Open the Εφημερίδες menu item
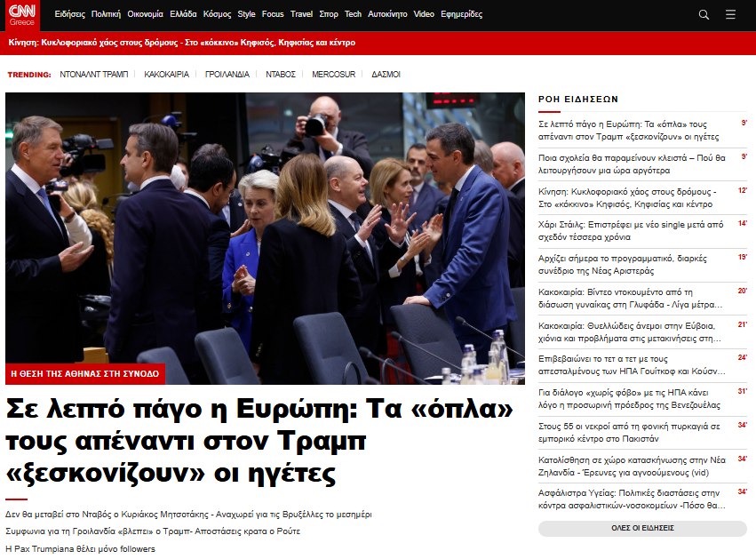The height and width of the screenshot is (559, 756). pos(462,14)
